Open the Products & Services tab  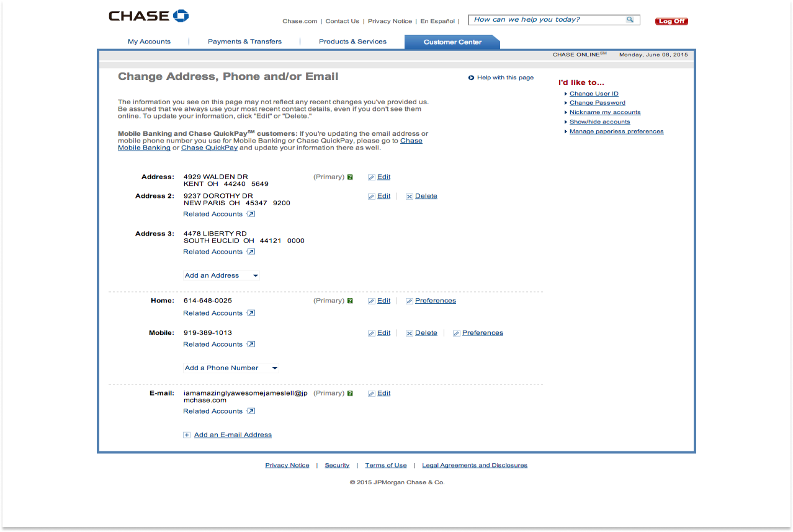[352, 42]
